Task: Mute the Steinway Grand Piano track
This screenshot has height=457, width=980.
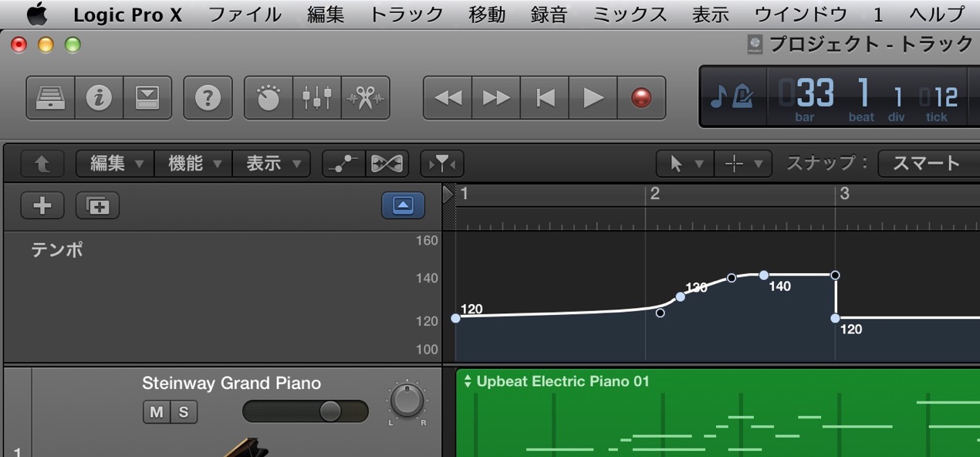Action: click(157, 412)
